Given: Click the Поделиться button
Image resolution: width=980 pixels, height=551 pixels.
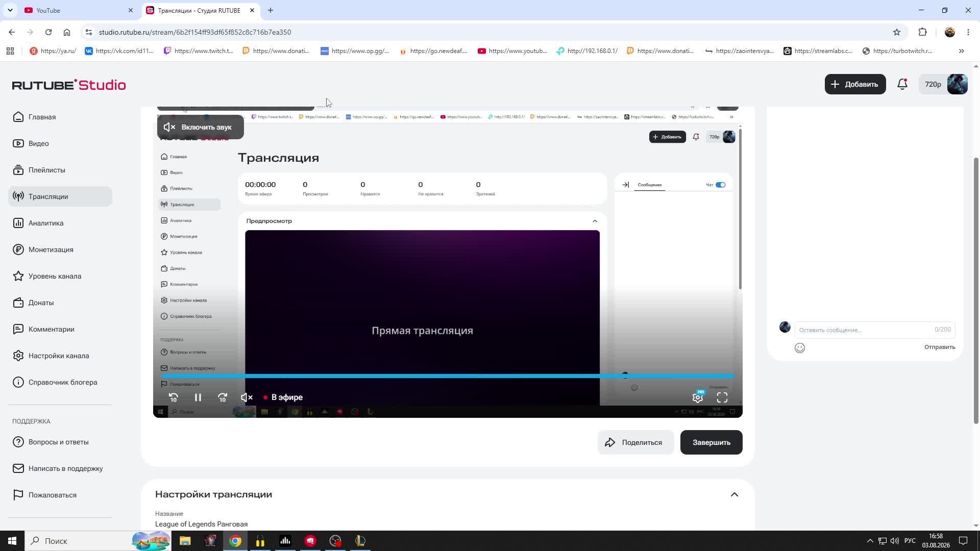Looking at the screenshot, I should tap(635, 442).
